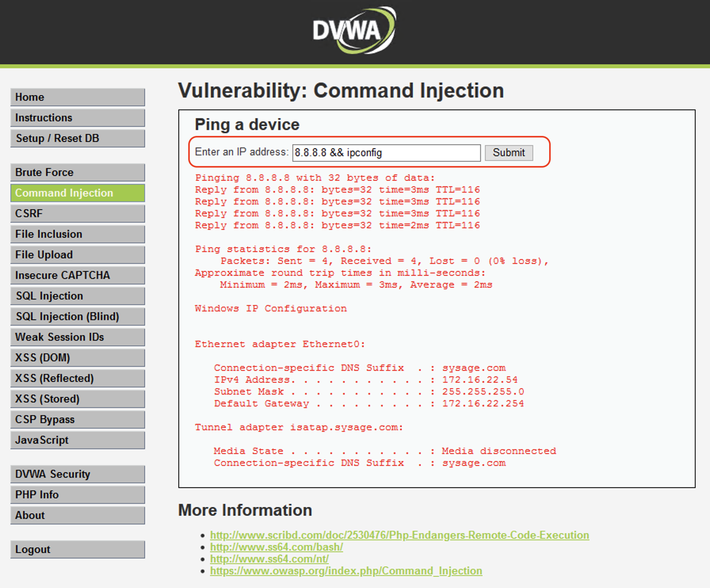
Task: Open SQL Injection (Blind) page
Action: (x=78, y=317)
